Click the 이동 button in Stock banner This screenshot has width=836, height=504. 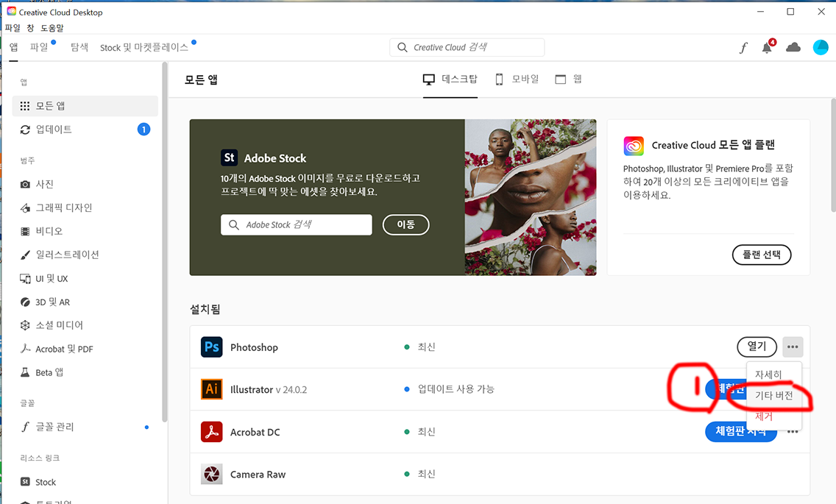click(405, 224)
